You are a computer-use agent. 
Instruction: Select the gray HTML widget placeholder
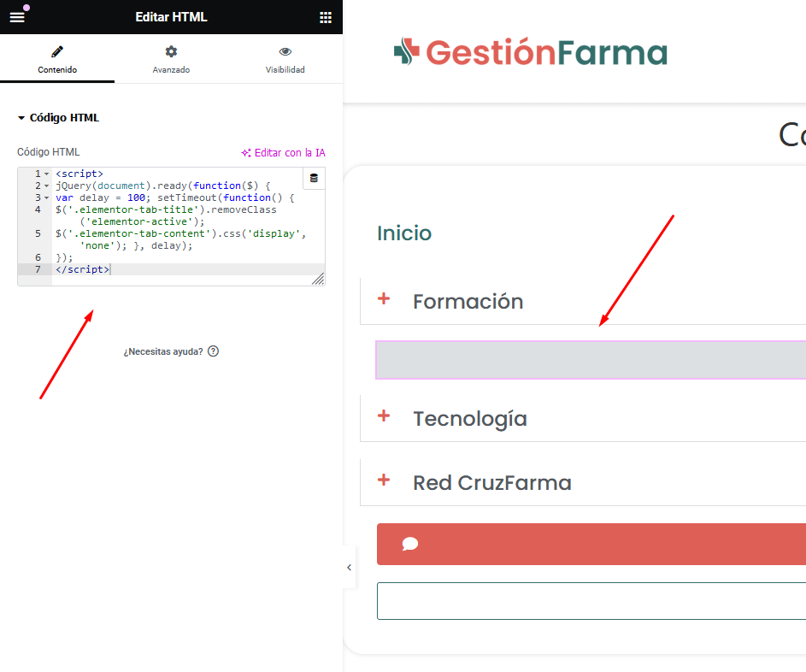591,360
